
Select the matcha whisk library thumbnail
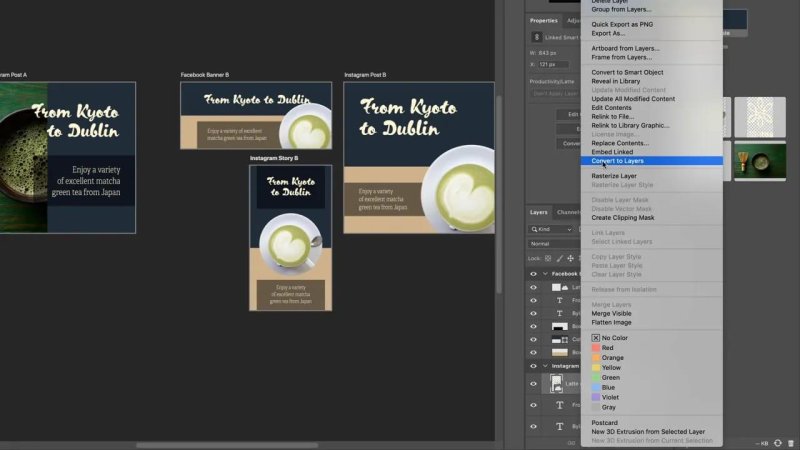coord(760,161)
